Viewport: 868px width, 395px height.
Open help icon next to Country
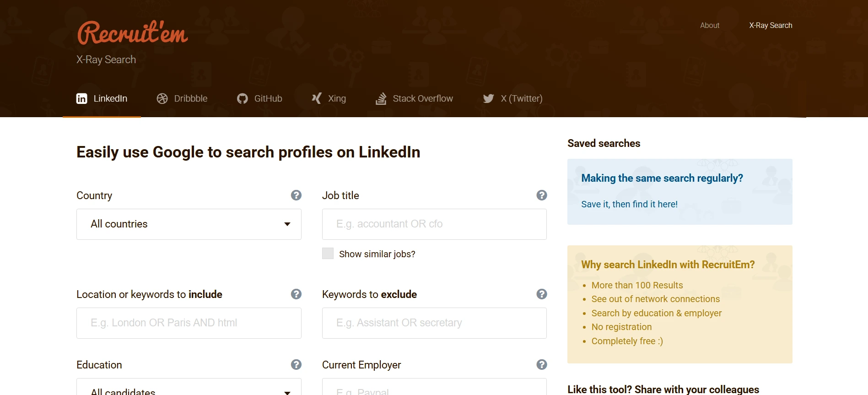click(296, 195)
